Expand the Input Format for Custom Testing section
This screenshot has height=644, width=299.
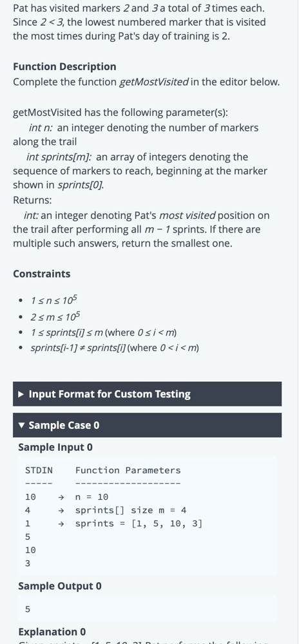click(147, 394)
